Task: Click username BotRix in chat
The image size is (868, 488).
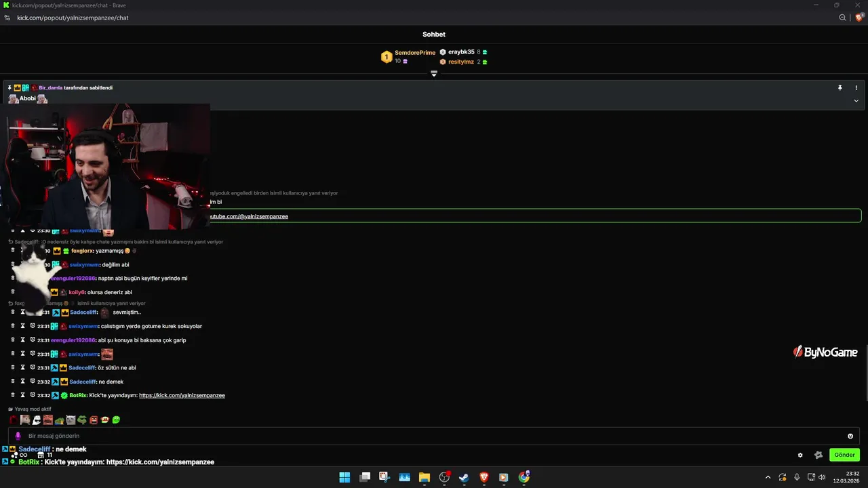Action: pos(78,395)
